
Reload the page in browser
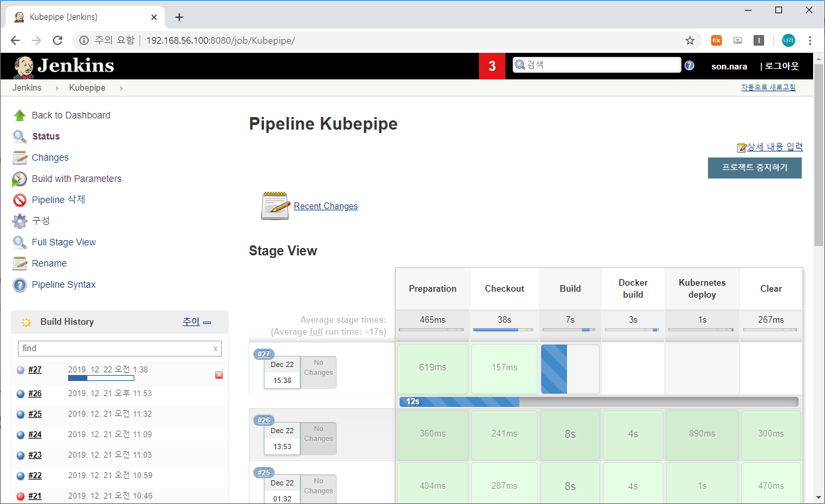click(58, 40)
